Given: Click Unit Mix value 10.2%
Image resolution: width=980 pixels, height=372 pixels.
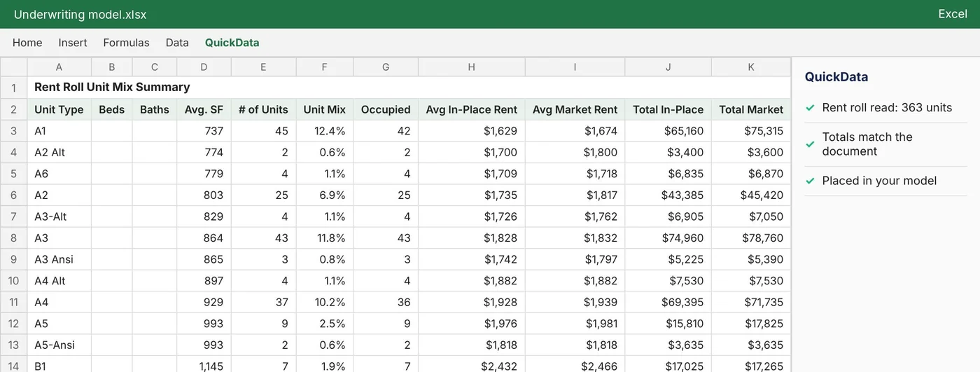Looking at the screenshot, I should click(325, 303).
